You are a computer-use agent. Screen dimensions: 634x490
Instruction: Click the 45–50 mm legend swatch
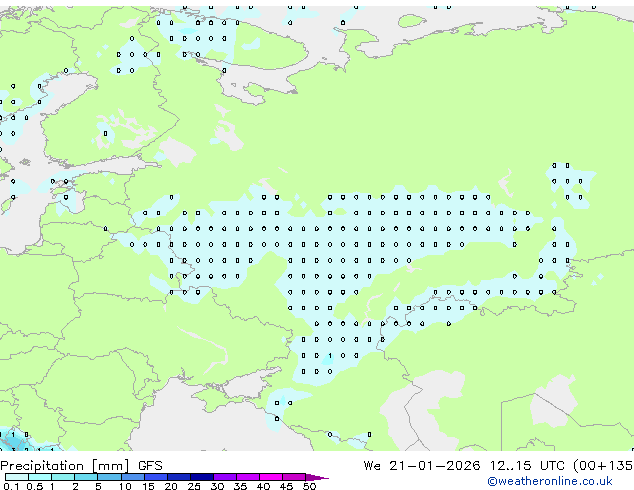click(294, 477)
